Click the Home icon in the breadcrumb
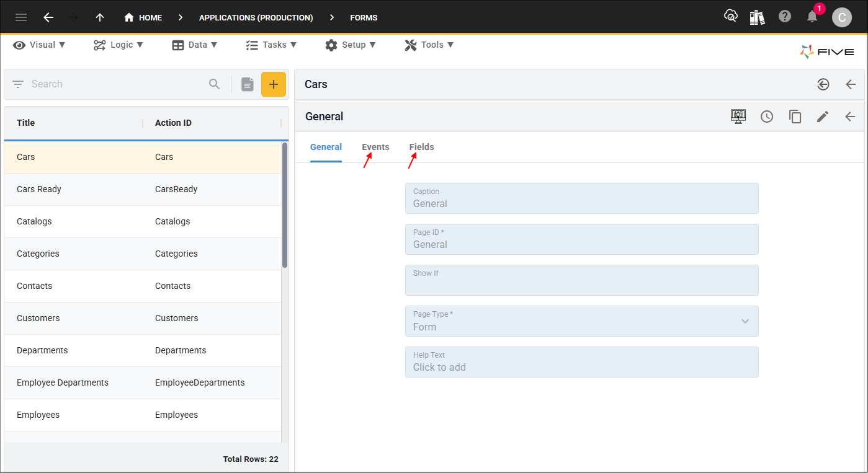This screenshot has width=868, height=473. [x=129, y=17]
